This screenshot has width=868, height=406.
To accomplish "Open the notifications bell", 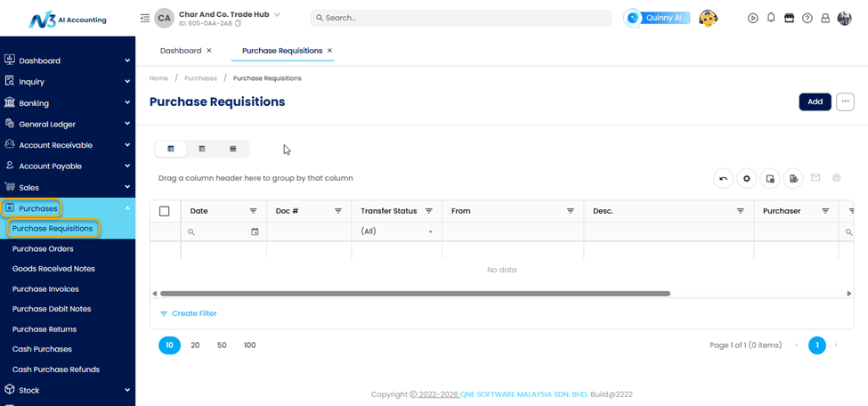I will click(771, 18).
